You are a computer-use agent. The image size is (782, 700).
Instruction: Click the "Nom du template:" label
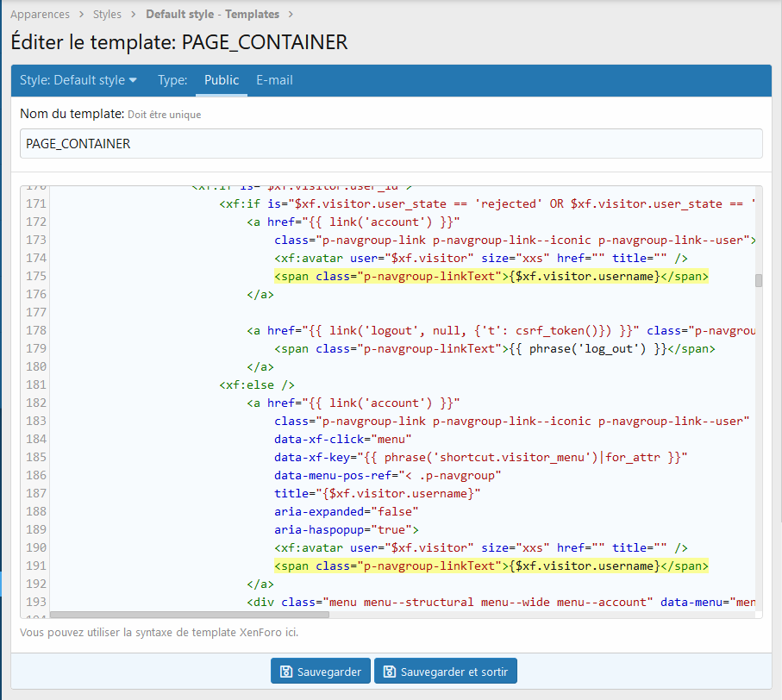[x=72, y=114]
